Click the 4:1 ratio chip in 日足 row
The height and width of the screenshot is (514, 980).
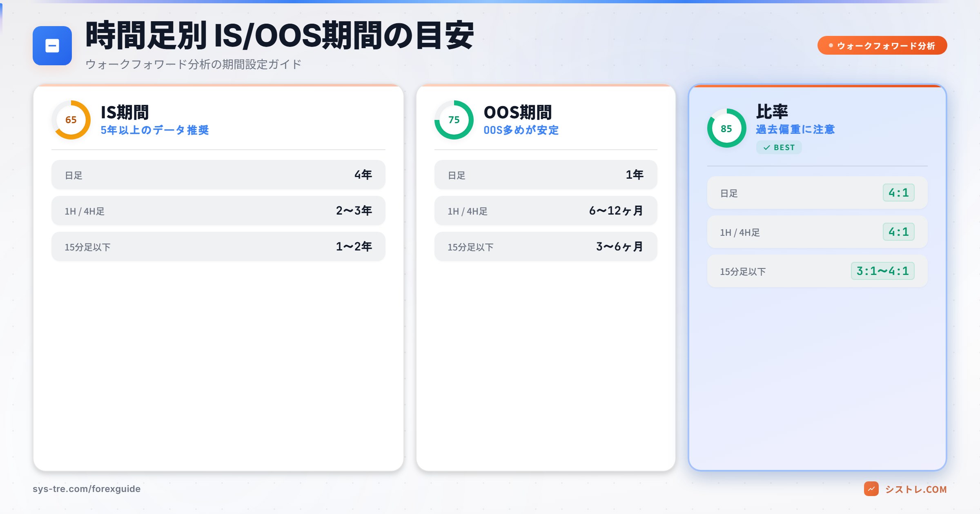tap(899, 193)
